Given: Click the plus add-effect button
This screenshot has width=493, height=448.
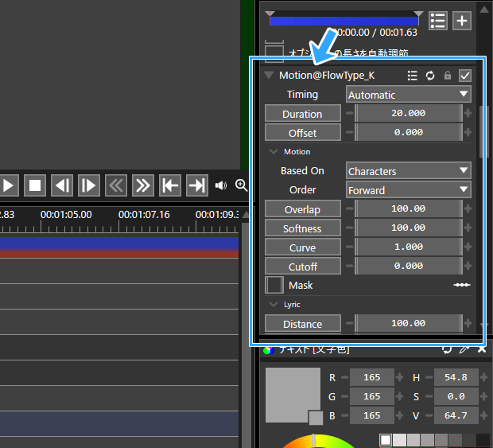Looking at the screenshot, I should click(462, 21).
